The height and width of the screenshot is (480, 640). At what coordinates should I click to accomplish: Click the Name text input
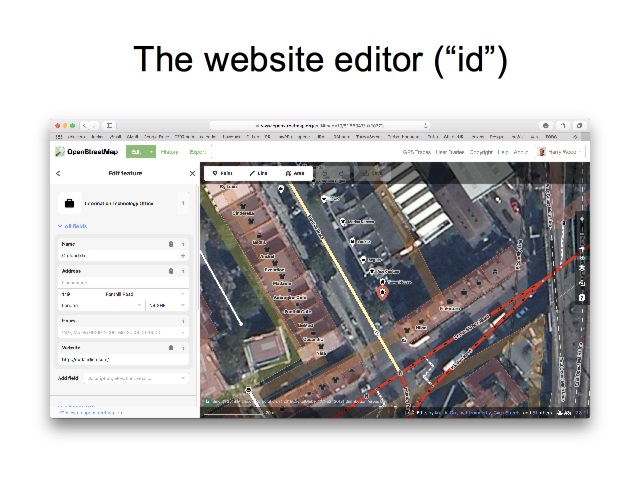[119, 256]
